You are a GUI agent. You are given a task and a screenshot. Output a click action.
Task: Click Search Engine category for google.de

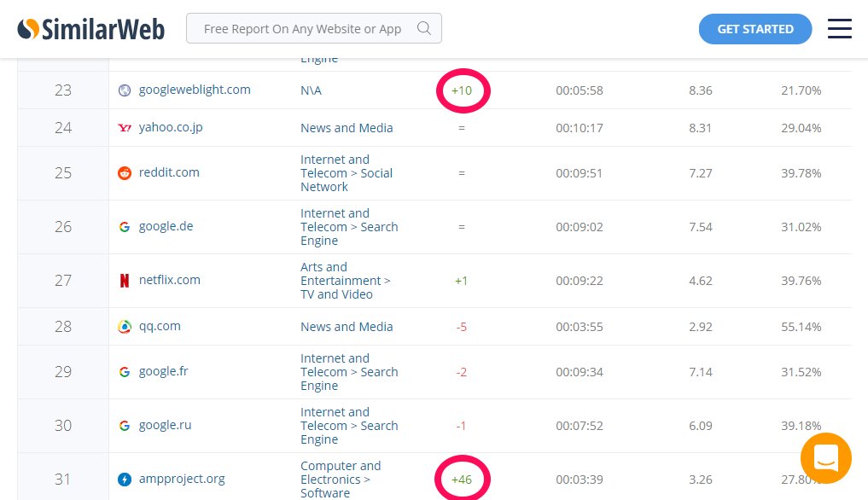pos(349,227)
